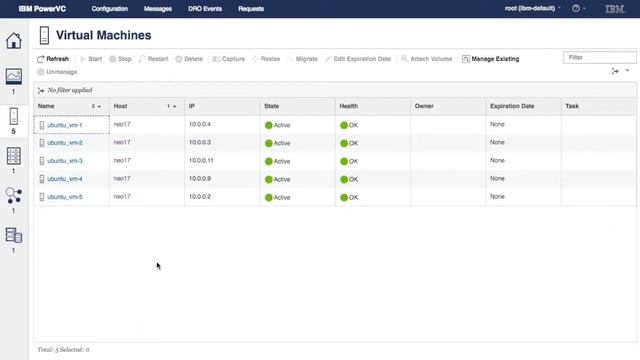Viewport: 640px width, 360px height.
Task: Open the Networks sidebar icon
Action: (x=13, y=196)
